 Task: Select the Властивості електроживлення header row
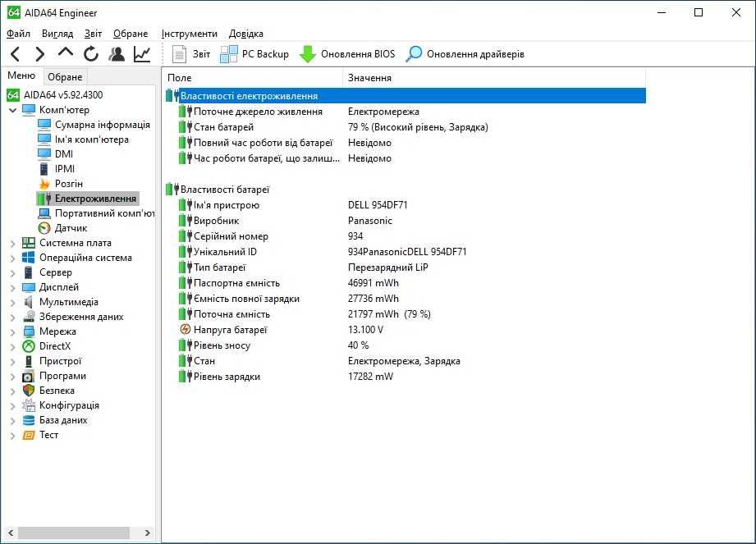pyautogui.click(x=405, y=96)
